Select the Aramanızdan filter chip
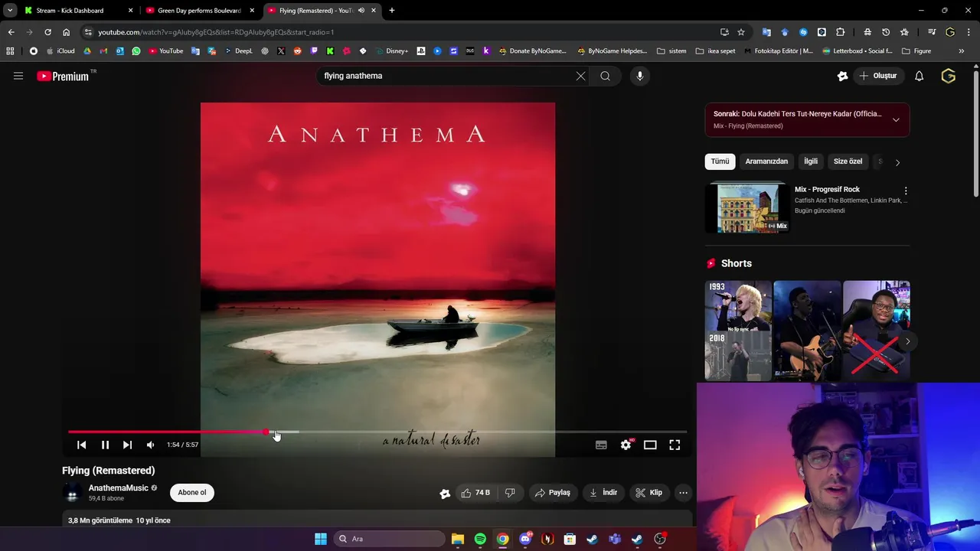 point(766,161)
